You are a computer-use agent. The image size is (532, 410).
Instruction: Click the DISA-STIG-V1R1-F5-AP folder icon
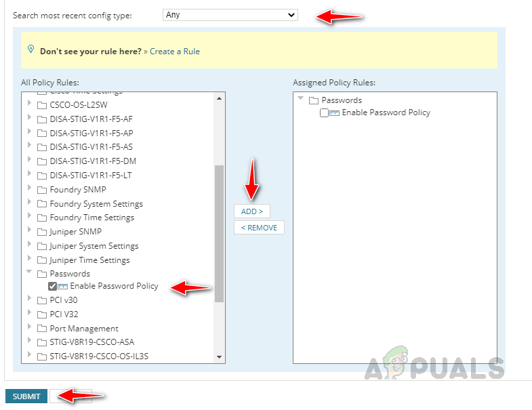pyautogui.click(x=42, y=134)
